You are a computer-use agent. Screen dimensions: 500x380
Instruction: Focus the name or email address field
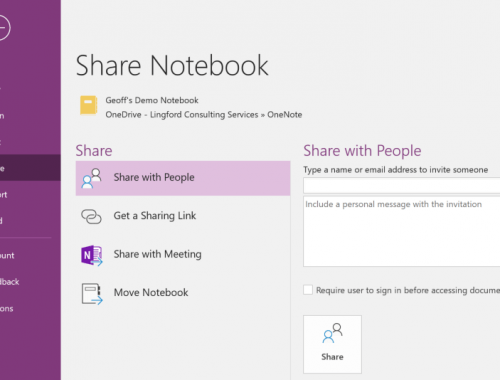pos(402,185)
